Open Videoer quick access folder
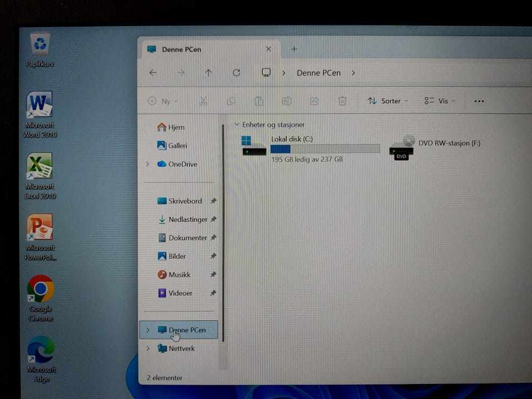 pyautogui.click(x=175, y=293)
